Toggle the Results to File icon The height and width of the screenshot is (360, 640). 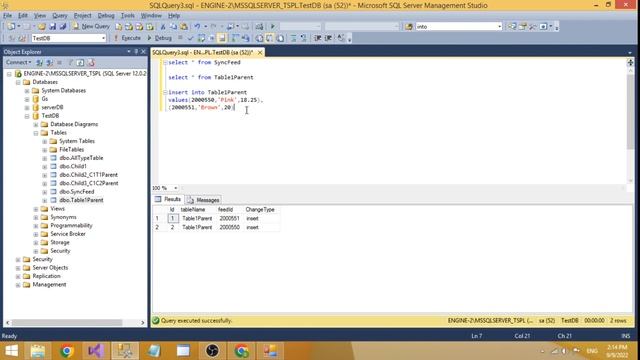pos(280,38)
